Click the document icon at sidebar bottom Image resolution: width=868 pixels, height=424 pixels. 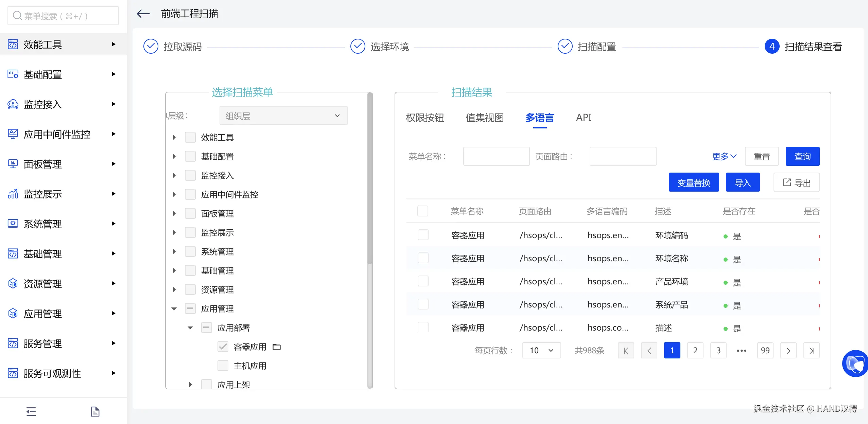coord(95,411)
